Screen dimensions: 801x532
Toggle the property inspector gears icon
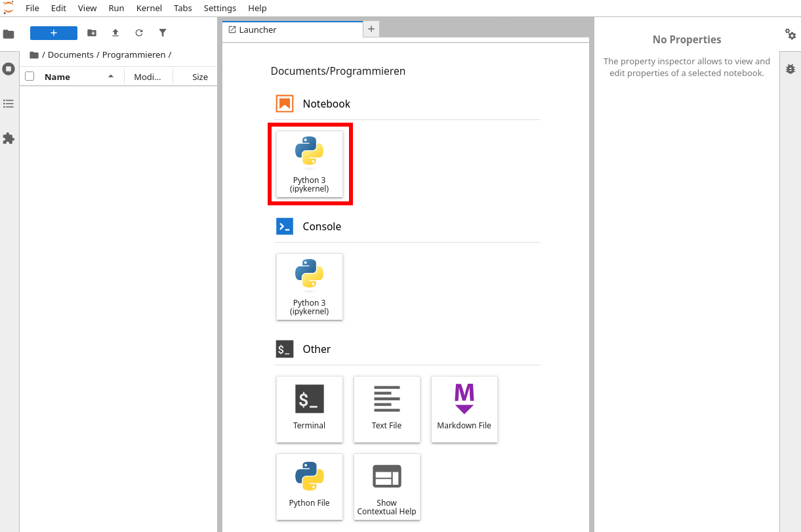click(x=791, y=34)
